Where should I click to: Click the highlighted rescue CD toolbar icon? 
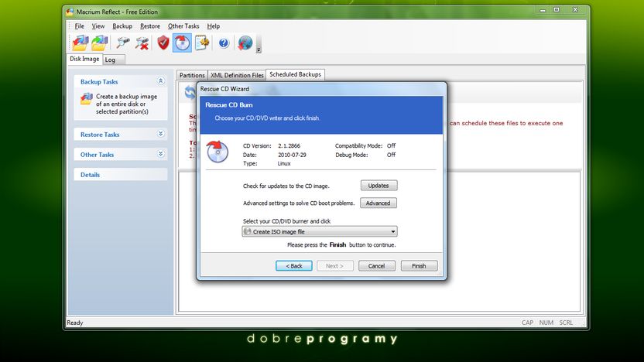pos(182,43)
